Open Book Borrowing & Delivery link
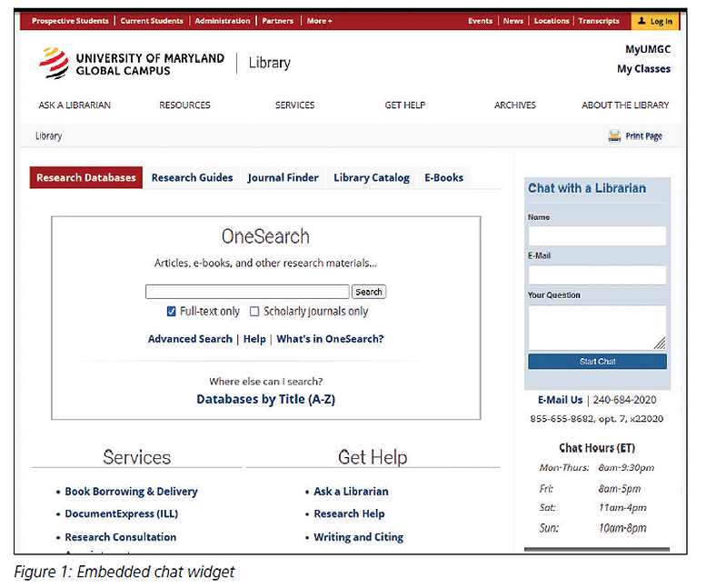Viewport: 706px width, 588px height. point(131,491)
